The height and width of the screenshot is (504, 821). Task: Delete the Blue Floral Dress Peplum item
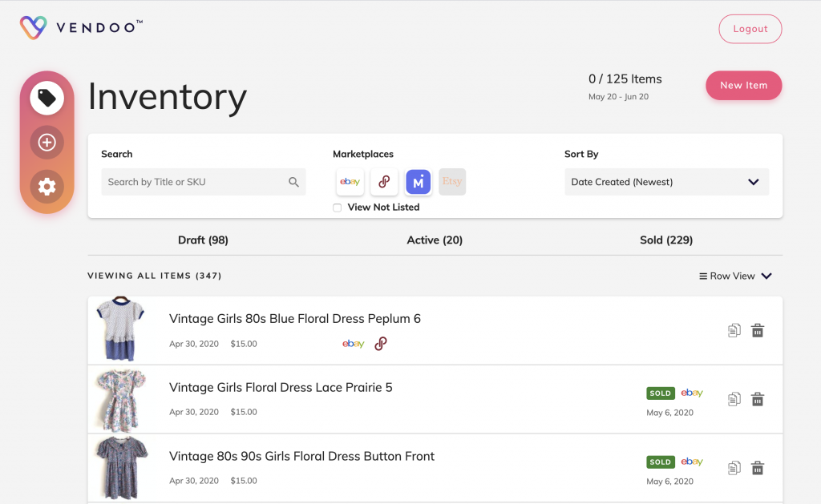pyautogui.click(x=757, y=331)
